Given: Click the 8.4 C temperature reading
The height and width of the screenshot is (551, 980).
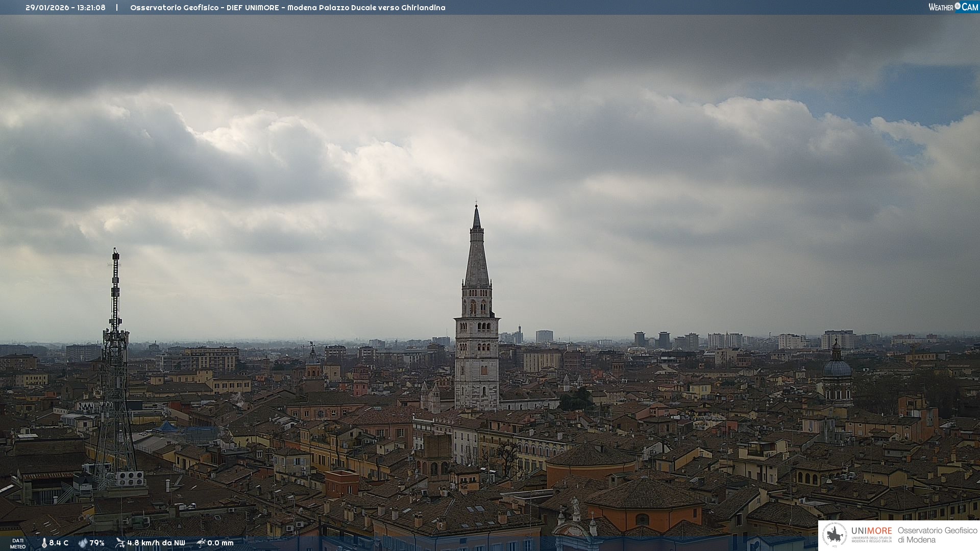Looking at the screenshot, I should click(x=59, y=543).
